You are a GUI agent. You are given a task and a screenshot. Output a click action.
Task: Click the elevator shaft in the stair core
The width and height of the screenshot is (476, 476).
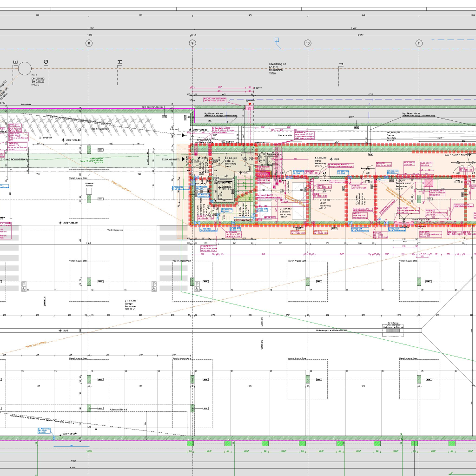pyautogui.click(x=225, y=190)
